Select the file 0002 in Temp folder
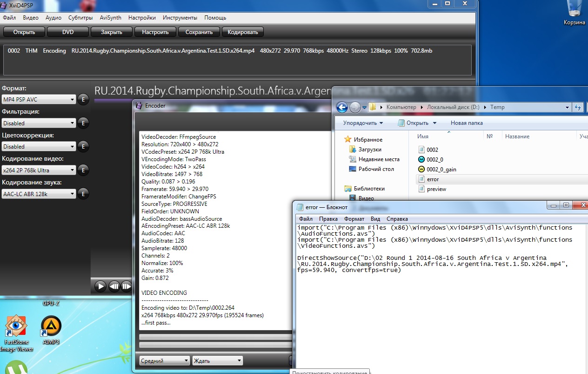The height and width of the screenshot is (374, 588). click(428, 150)
